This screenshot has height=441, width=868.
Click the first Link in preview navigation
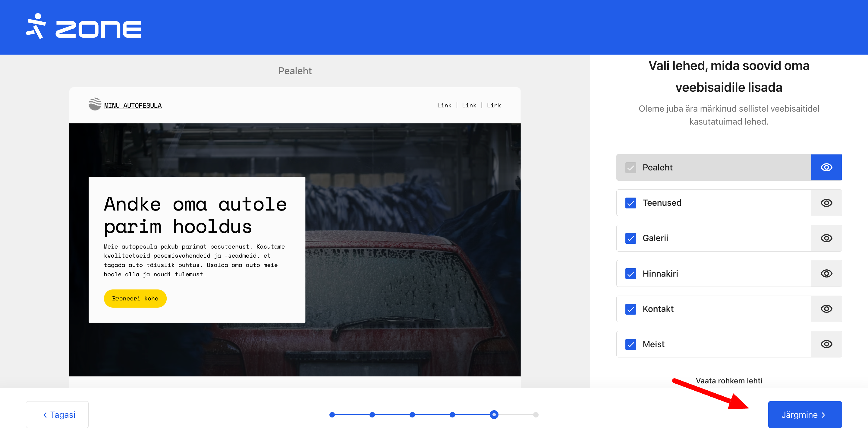[x=444, y=106]
